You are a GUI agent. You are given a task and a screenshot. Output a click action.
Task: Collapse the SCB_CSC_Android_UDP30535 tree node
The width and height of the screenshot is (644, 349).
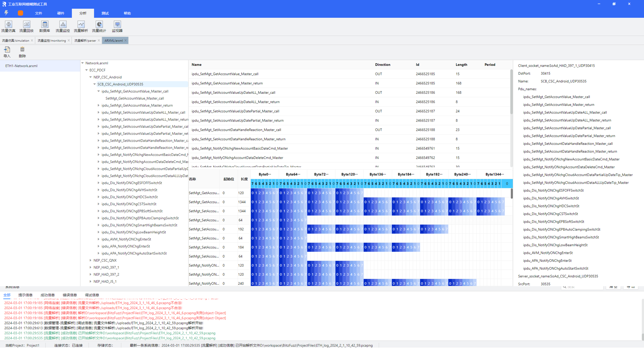[95, 84]
